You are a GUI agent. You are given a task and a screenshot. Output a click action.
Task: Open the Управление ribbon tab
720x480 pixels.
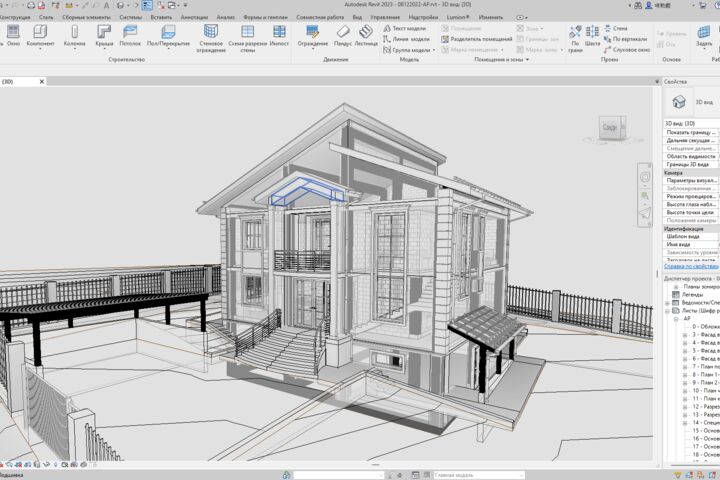385,17
